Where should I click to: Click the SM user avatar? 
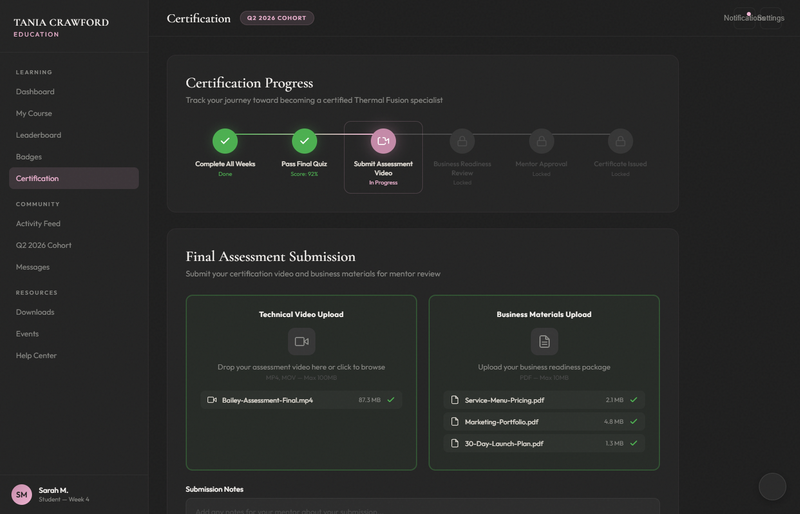click(21, 494)
